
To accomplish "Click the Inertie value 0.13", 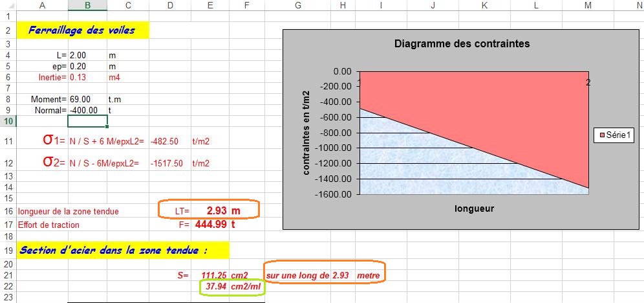I will [87, 77].
